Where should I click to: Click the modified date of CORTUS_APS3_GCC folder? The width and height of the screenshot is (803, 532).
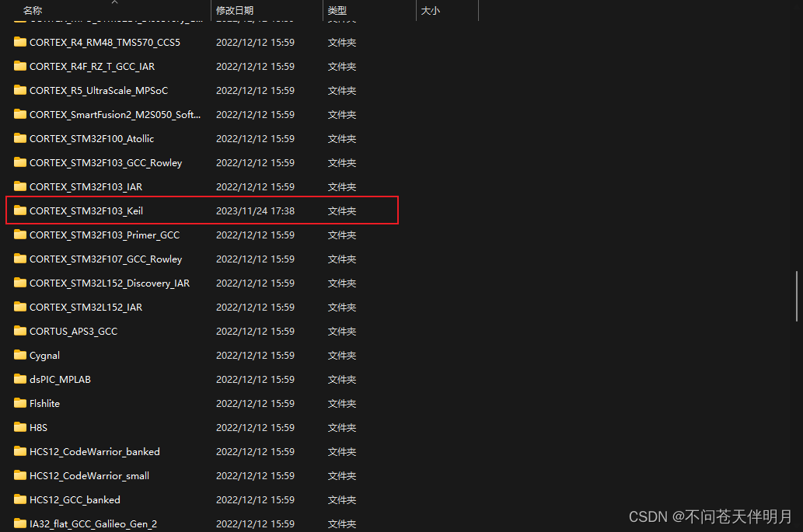255,331
